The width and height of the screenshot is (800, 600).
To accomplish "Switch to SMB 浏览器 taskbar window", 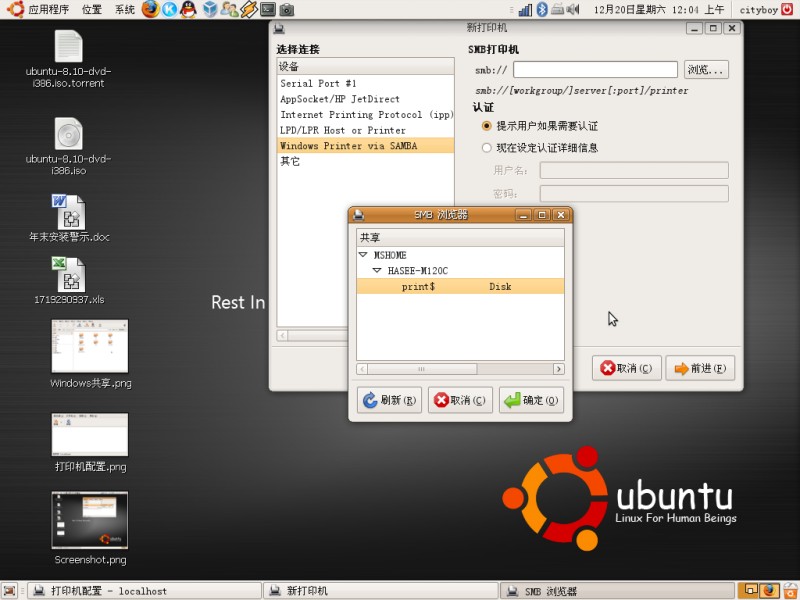I will (617, 591).
